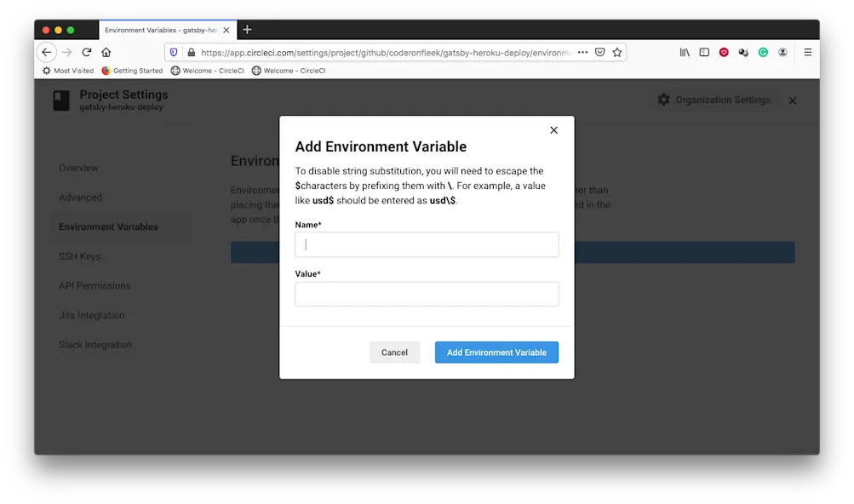
Task: Close the Add Environment Variable dialog
Action: [554, 130]
